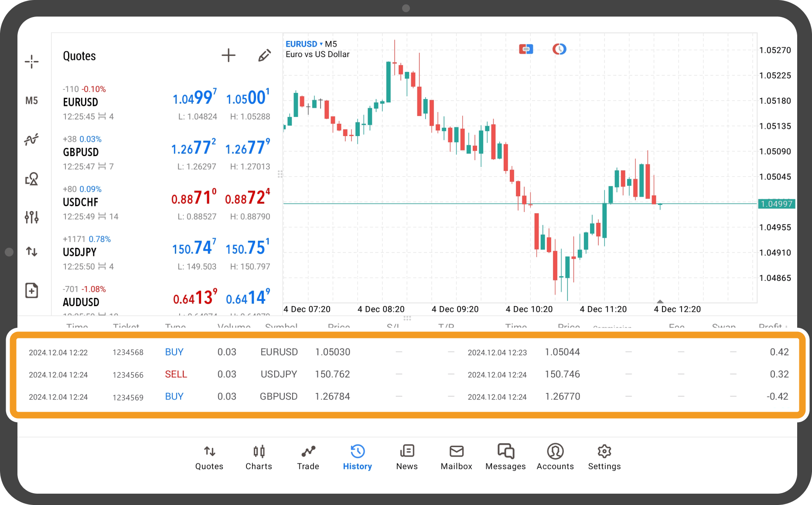Click the clock icon on the chart
812x505 pixels.
click(x=559, y=49)
